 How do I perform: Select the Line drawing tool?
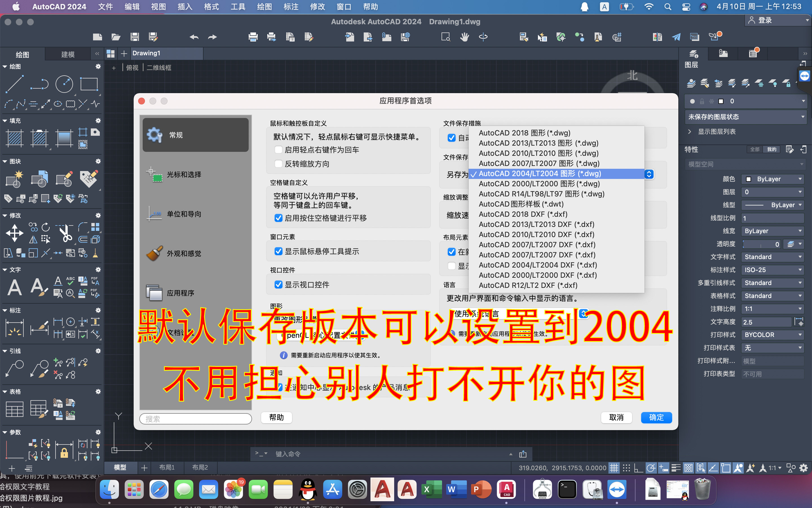pyautogui.click(x=15, y=84)
